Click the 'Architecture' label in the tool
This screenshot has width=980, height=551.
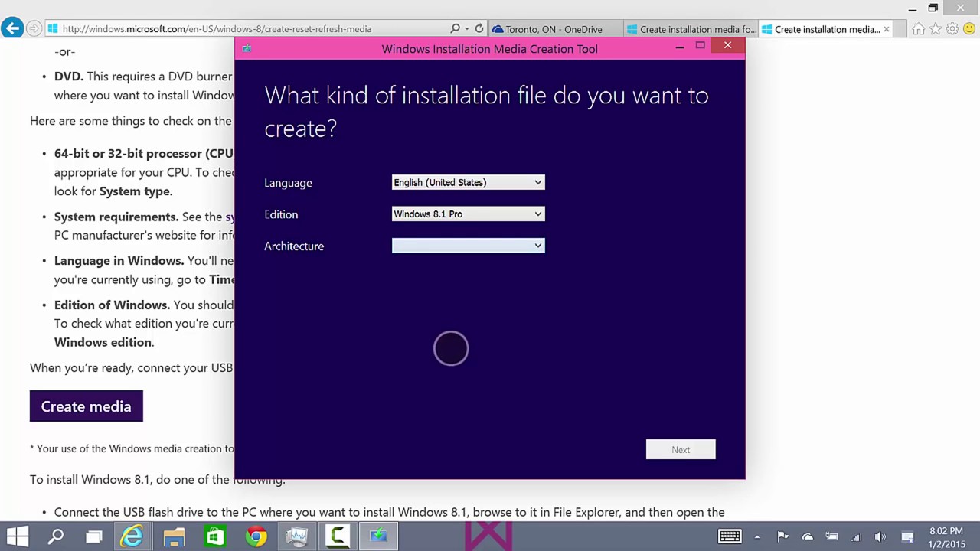click(x=294, y=246)
